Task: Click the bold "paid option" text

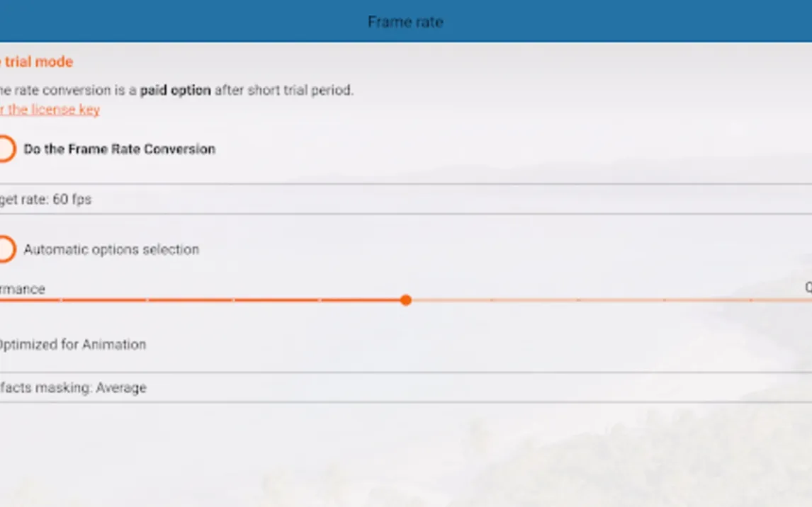Action: (175, 91)
